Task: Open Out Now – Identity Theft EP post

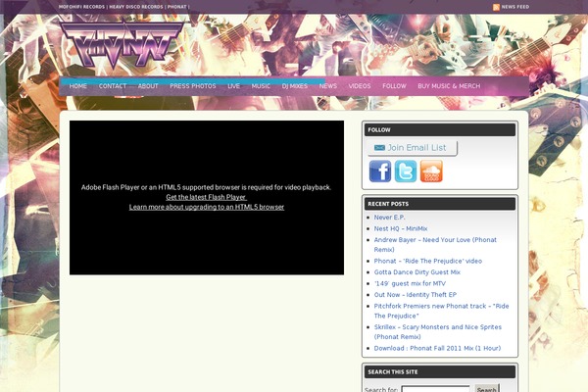Action: click(416, 295)
